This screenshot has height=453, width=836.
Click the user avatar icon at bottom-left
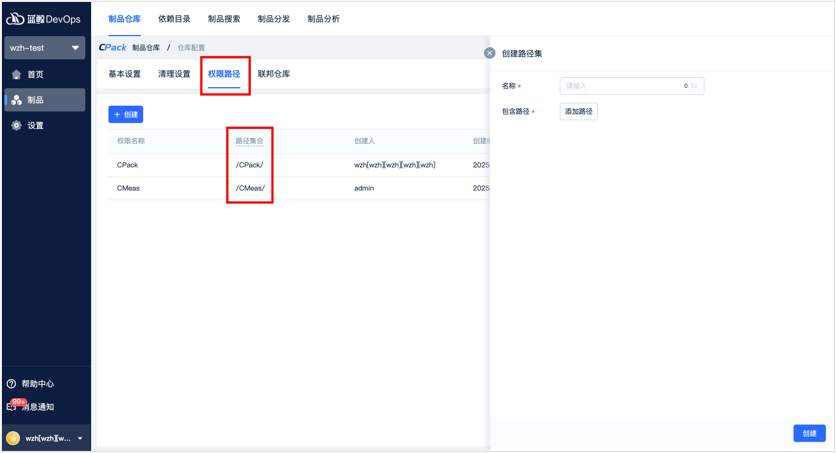click(x=13, y=438)
